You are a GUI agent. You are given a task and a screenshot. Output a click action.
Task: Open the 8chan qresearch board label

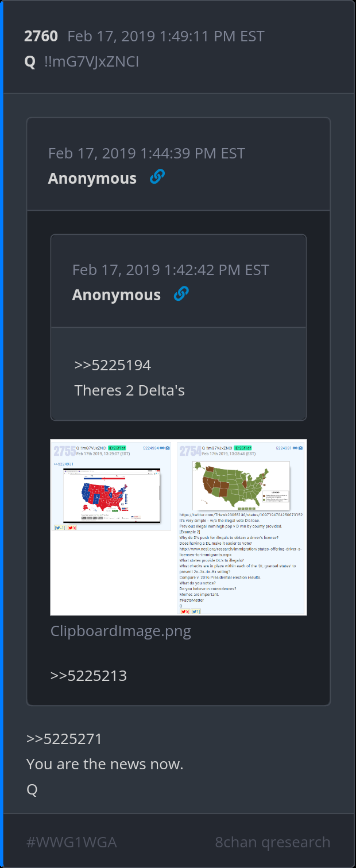click(273, 842)
